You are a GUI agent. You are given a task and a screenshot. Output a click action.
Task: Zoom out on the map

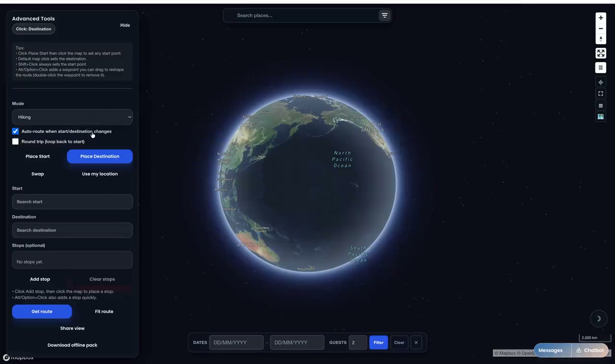(x=601, y=28)
